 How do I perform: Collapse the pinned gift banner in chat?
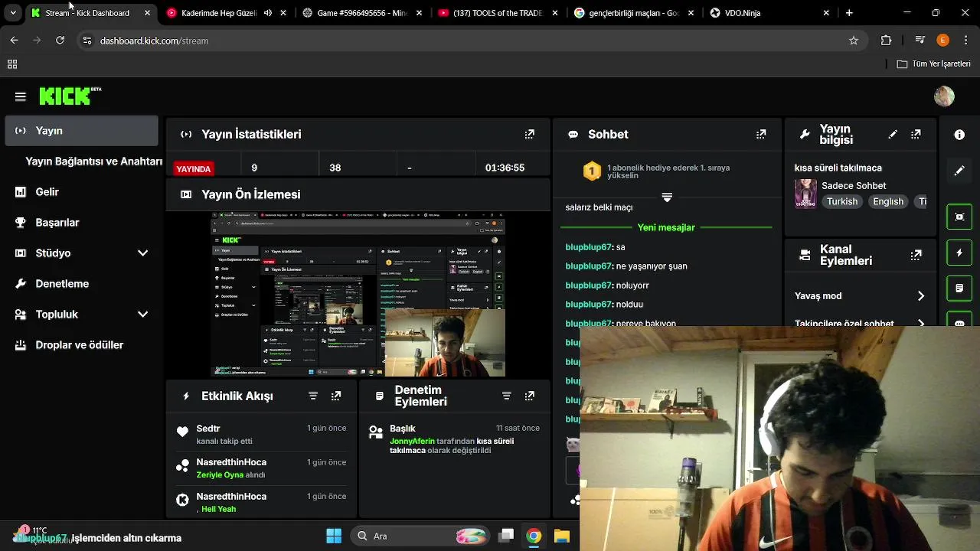[x=667, y=197]
